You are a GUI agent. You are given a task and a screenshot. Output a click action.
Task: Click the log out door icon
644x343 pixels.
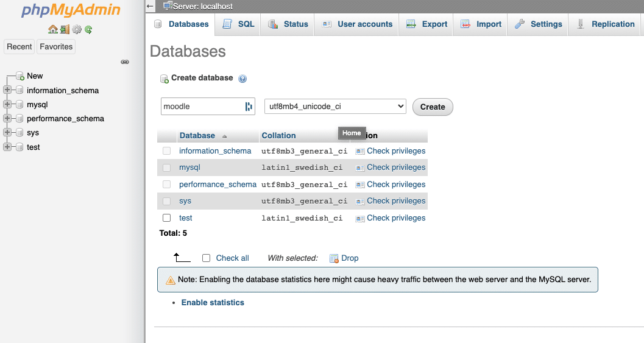tap(65, 29)
